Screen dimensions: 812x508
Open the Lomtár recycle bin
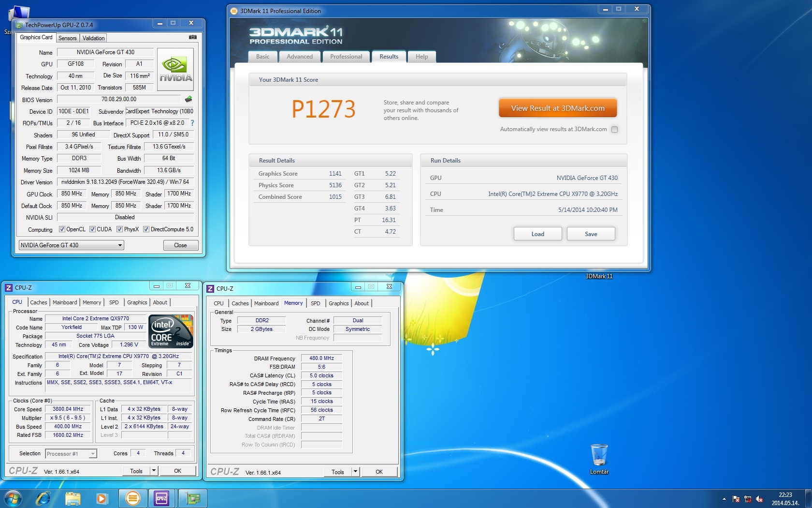(x=599, y=459)
